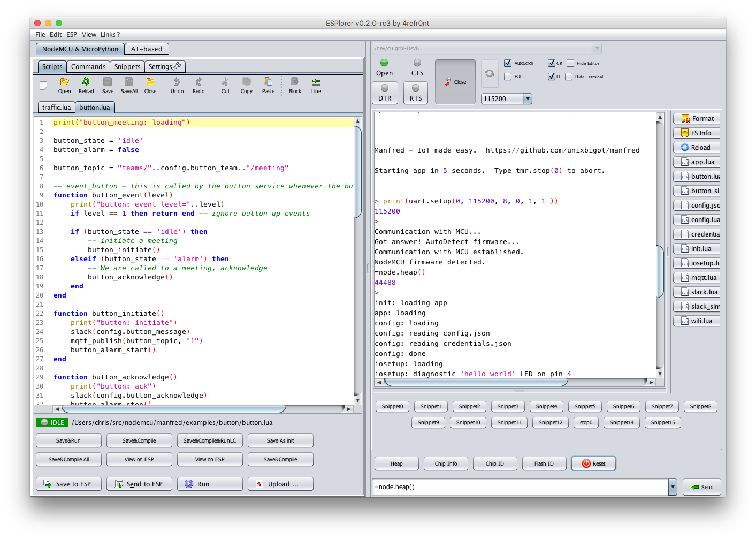Open the Edit menu
756x540 pixels.
(56, 34)
